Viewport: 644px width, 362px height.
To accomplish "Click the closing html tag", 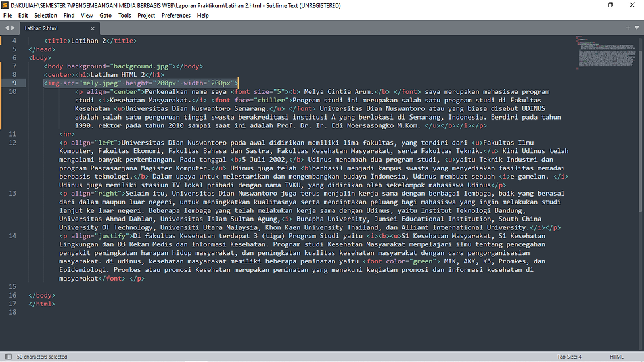I will point(42,304).
